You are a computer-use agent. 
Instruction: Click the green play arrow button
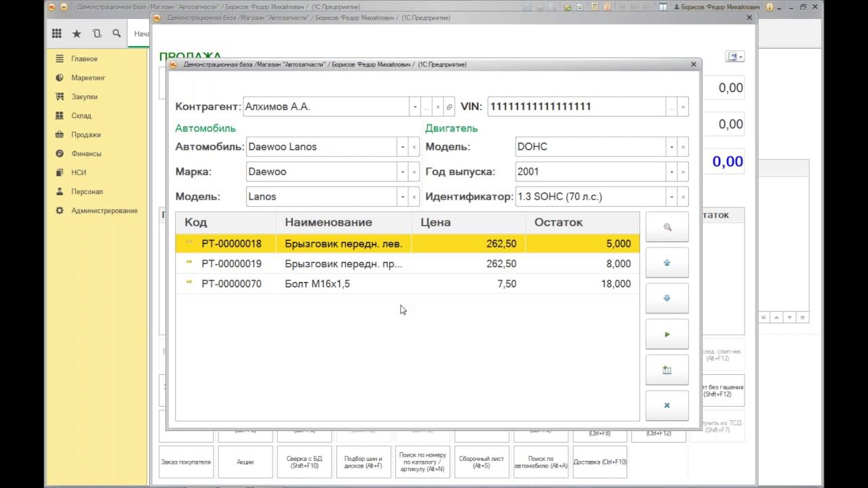tap(667, 334)
